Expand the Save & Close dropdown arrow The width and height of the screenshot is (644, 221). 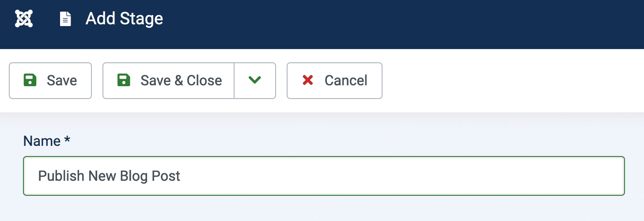coord(255,80)
